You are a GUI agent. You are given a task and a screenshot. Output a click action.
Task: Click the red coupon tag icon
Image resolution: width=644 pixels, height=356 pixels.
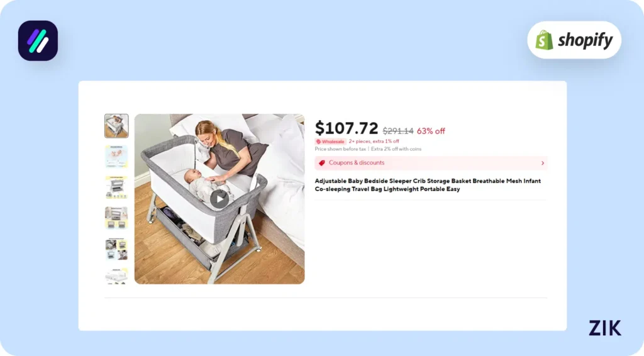click(322, 163)
